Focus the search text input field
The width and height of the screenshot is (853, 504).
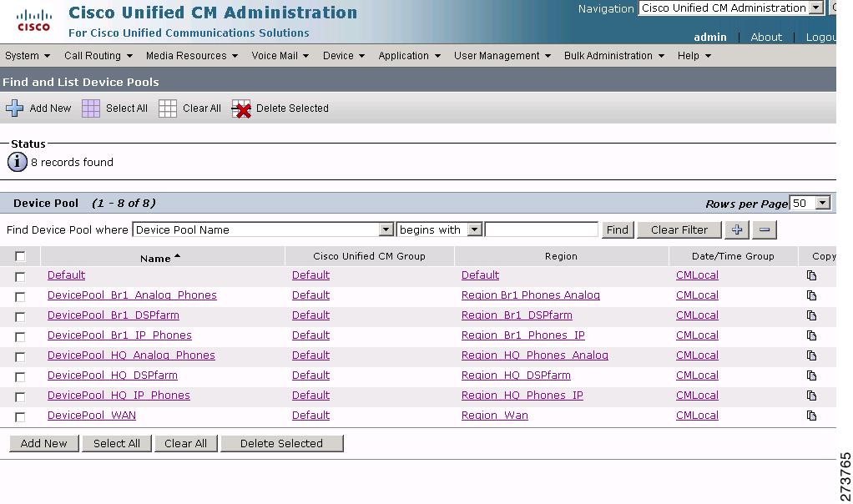(x=542, y=229)
